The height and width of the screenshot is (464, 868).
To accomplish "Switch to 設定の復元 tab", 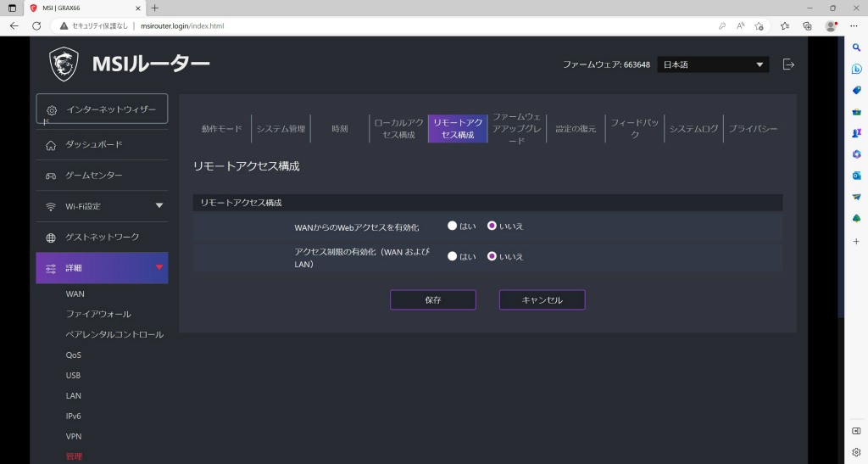I will (x=576, y=129).
